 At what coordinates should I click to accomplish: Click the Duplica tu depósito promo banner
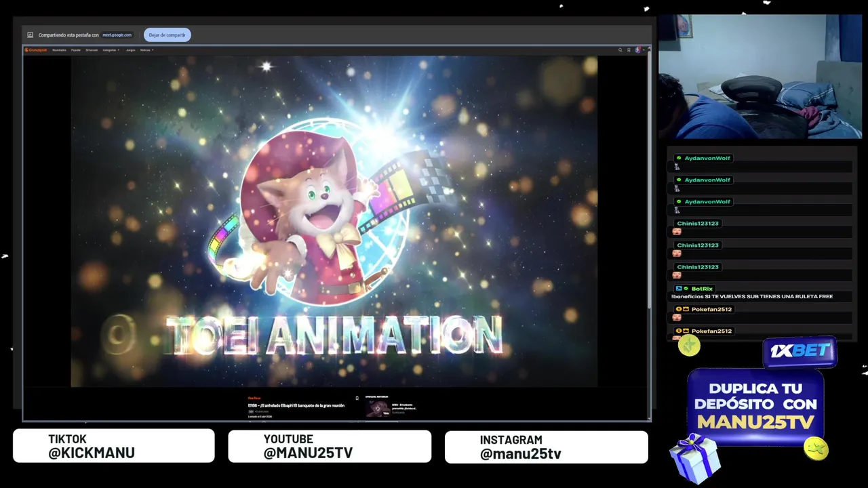point(755,406)
